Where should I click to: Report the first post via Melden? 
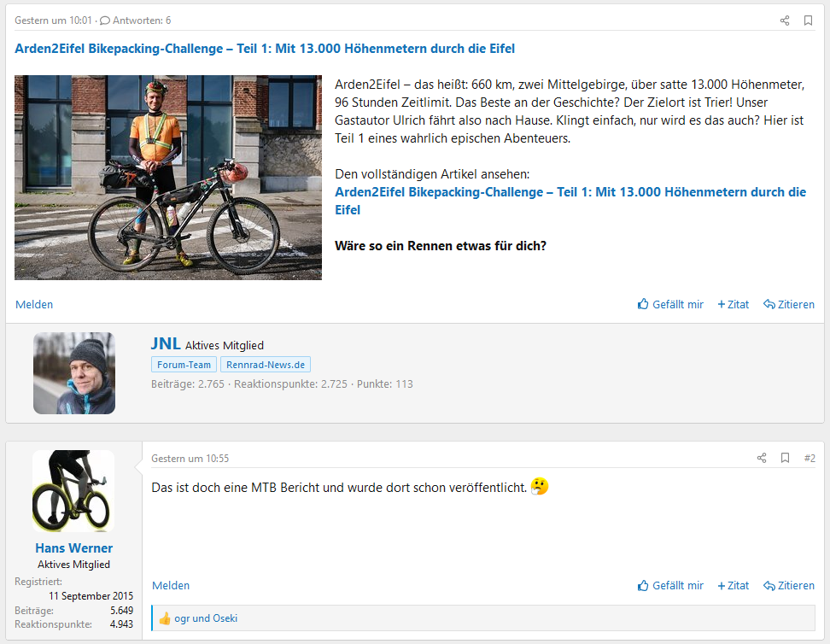(x=34, y=305)
